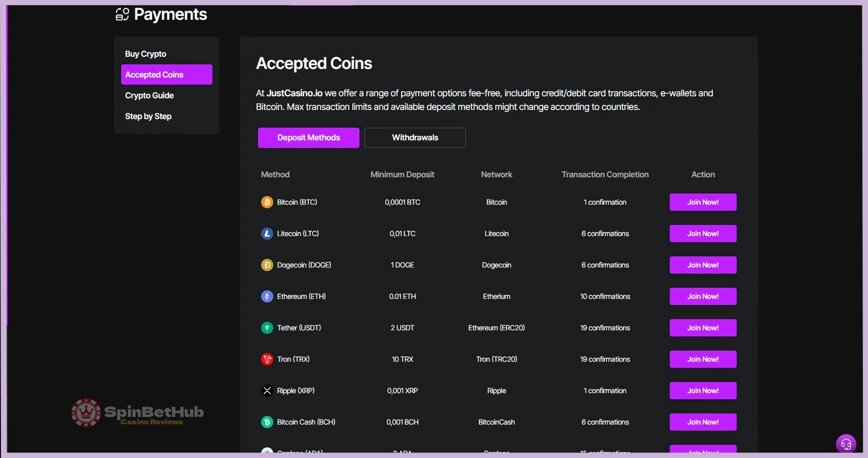Click the Transaction Completion column header
Screen dimensions: 868x458
[605, 174]
